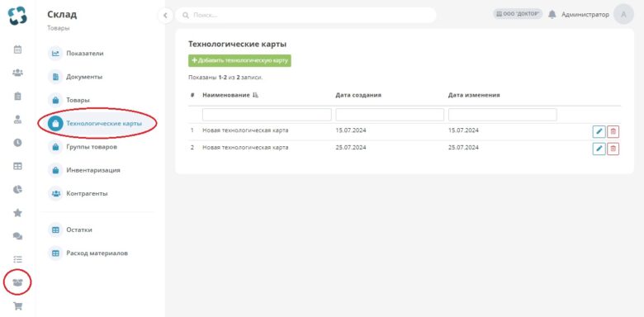Screen dimensions: 644x317
Task: Click creation date 25.07.2024 cell
Action: pos(351,148)
